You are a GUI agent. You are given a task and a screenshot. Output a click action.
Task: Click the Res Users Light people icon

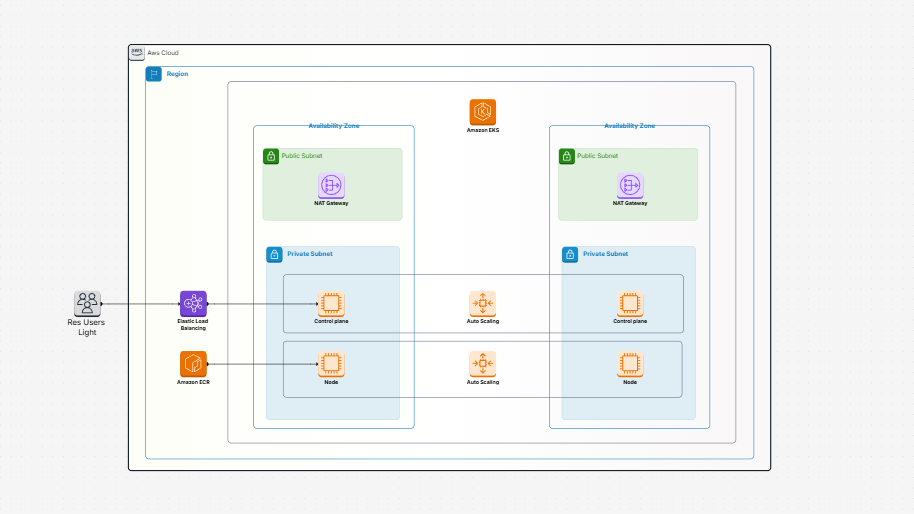coord(87,304)
